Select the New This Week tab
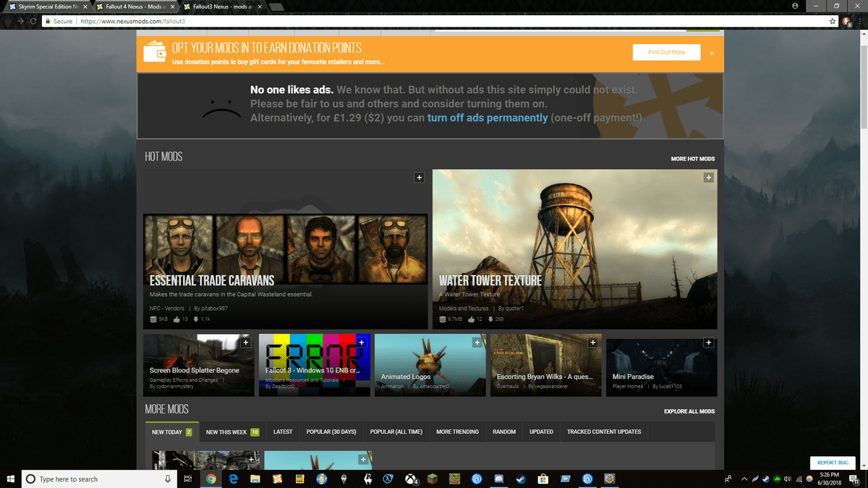The image size is (868, 488). [x=232, y=432]
